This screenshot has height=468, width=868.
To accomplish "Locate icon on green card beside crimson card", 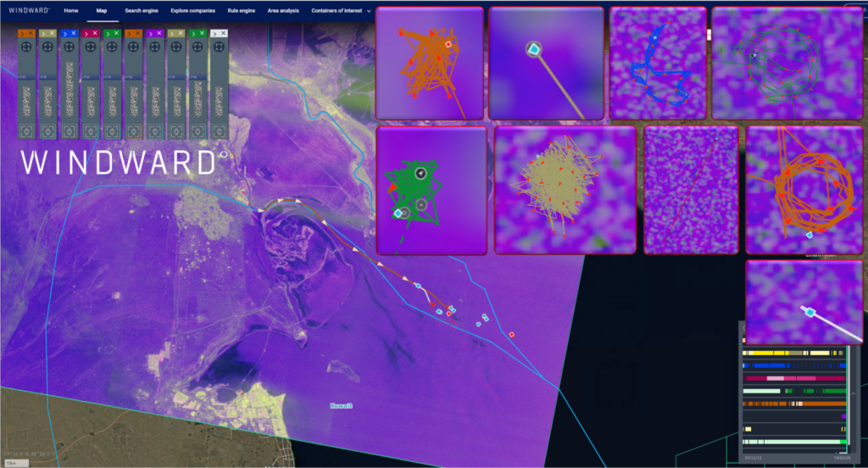I will (112, 131).
